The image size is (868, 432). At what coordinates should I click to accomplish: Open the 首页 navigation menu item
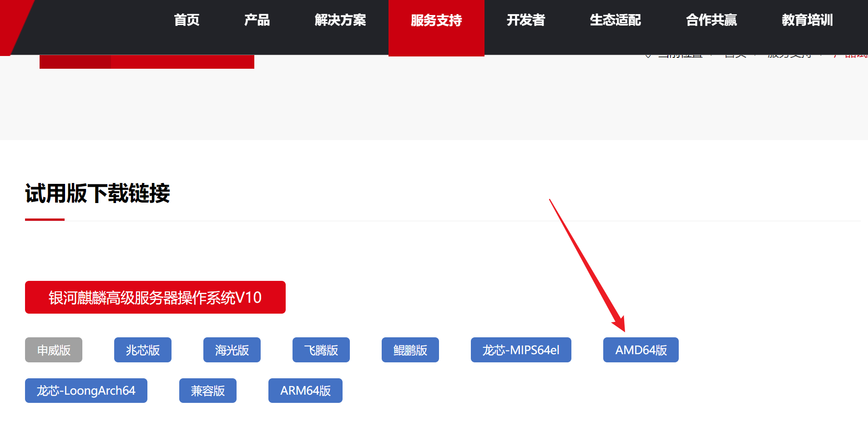[x=187, y=20]
